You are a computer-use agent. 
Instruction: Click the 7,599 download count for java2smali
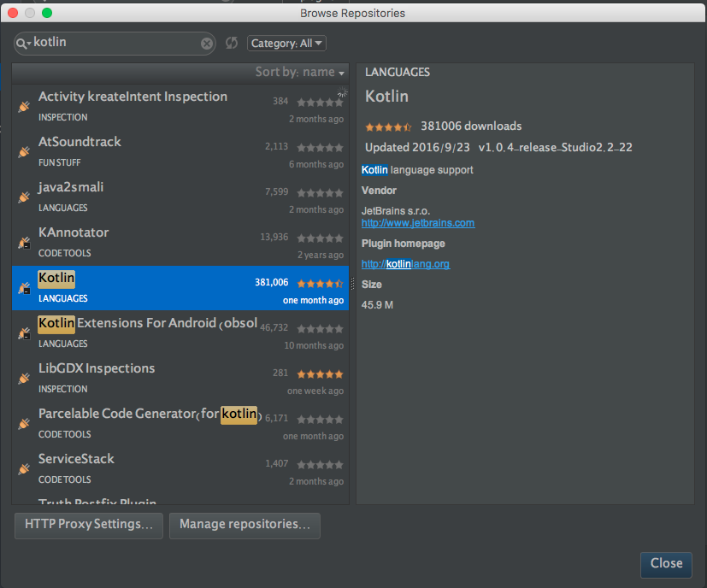pos(276,191)
